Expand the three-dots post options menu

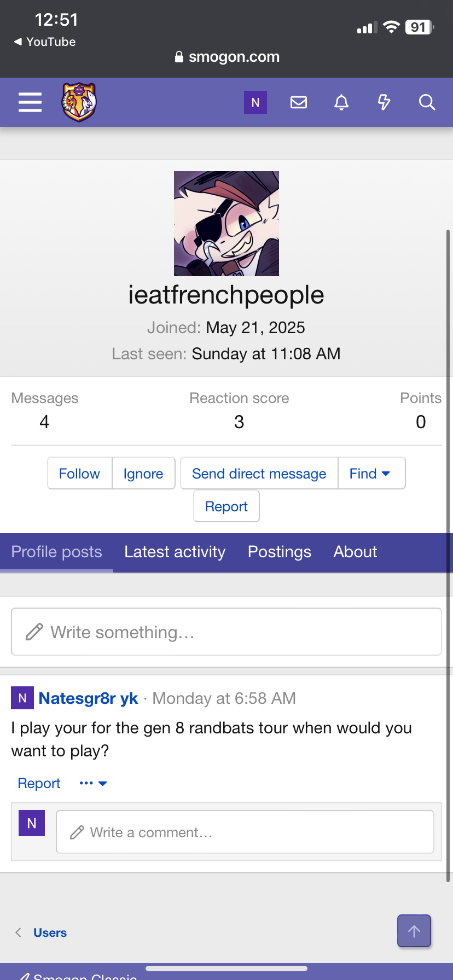(93, 783)
